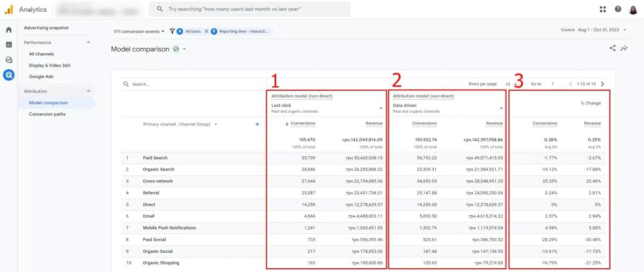Click the Paid Social row label

coord(154,240)
